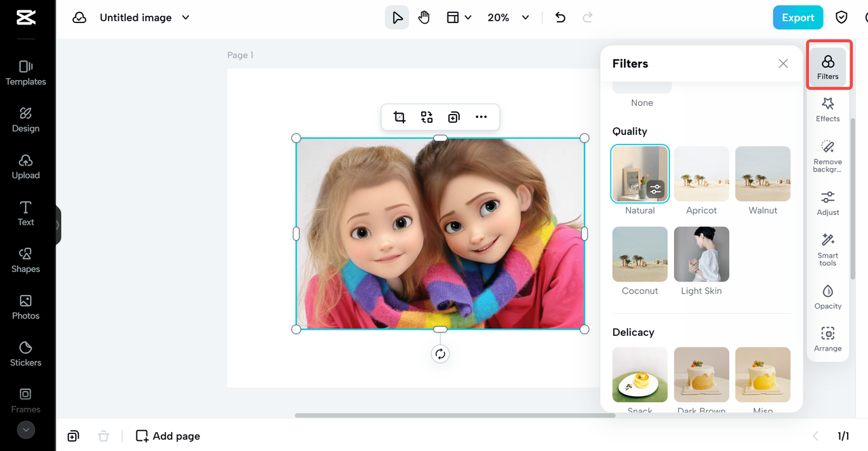Open Natural filter adjustment sliders
This screenshot has width=868, height=451.
[654, 189]
